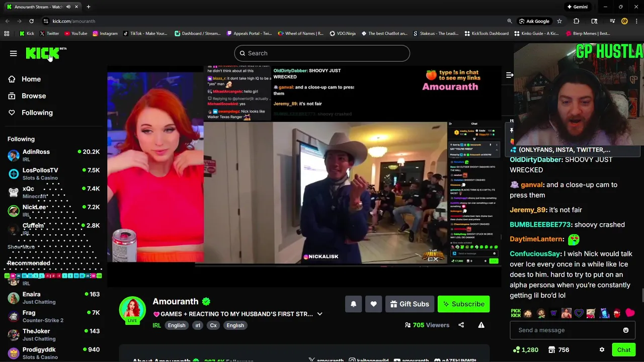Open Enaira recommended channel

click(53, 298)
